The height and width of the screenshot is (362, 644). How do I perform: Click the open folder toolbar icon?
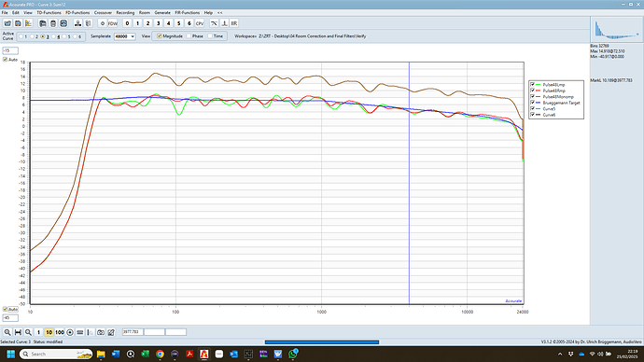coord(7,23)
